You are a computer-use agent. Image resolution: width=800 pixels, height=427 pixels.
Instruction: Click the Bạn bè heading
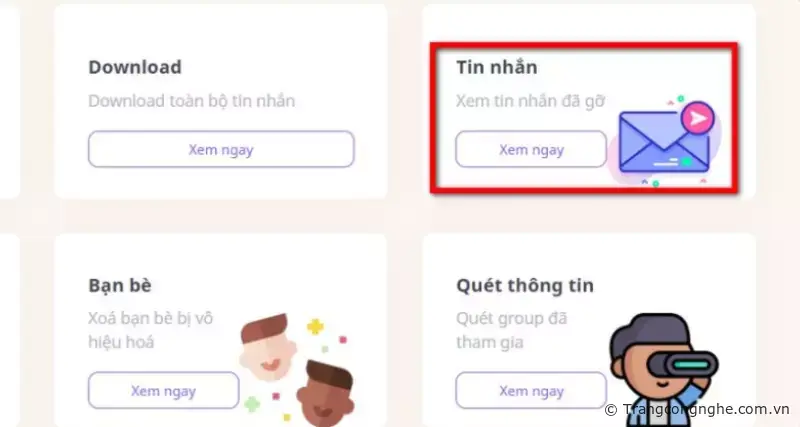click(x=120, y=285)
